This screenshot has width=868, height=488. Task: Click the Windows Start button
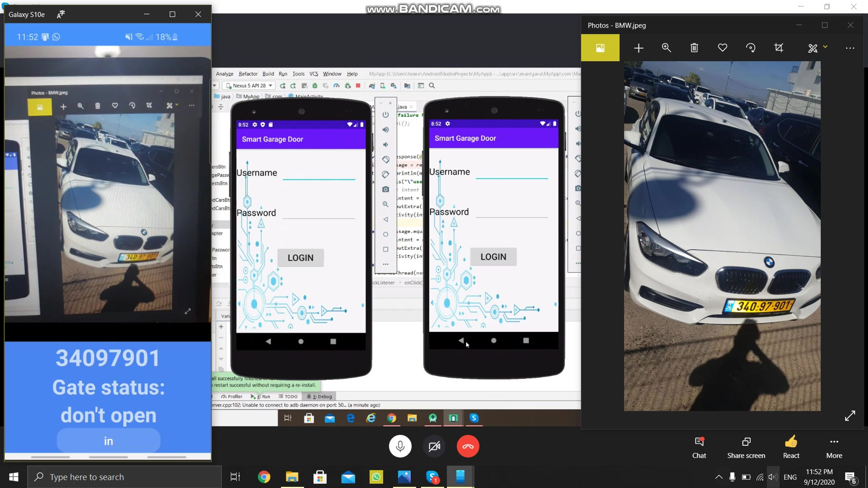click(14, 477)
